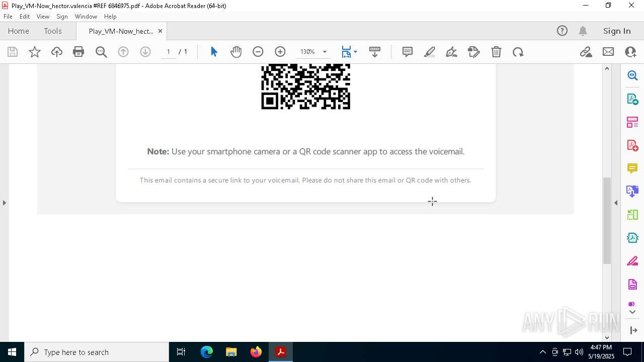Viewport: 644px width, 362px height.
Task: Open File Explorer from taskbar
Action: coord(231,352)
